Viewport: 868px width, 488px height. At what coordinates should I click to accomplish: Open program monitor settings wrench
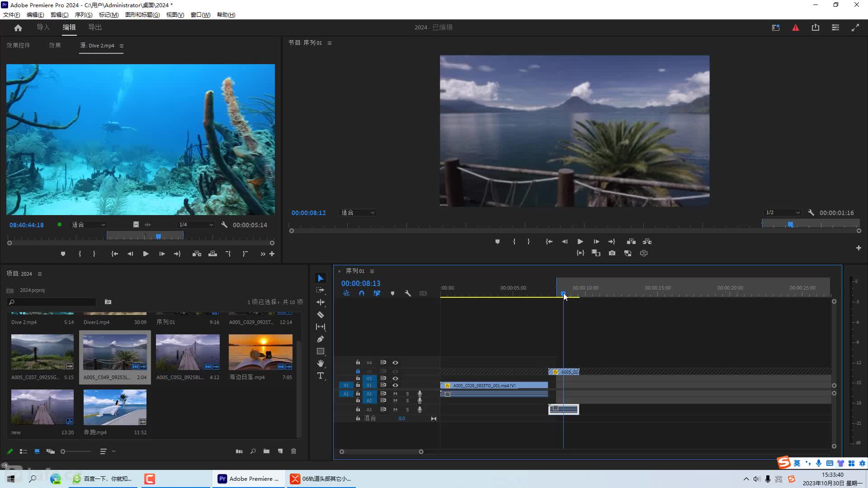[x=811, y=212]
